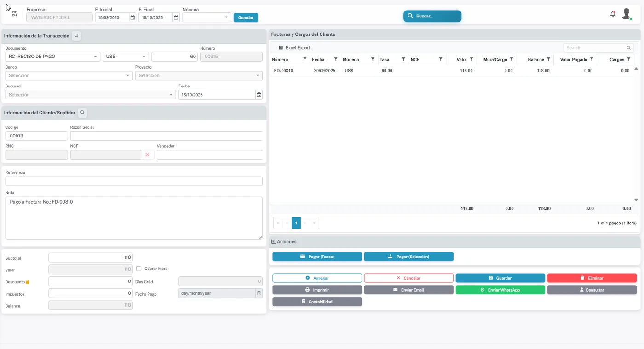Open F. Final calendar picker

[x=176, y=17]
